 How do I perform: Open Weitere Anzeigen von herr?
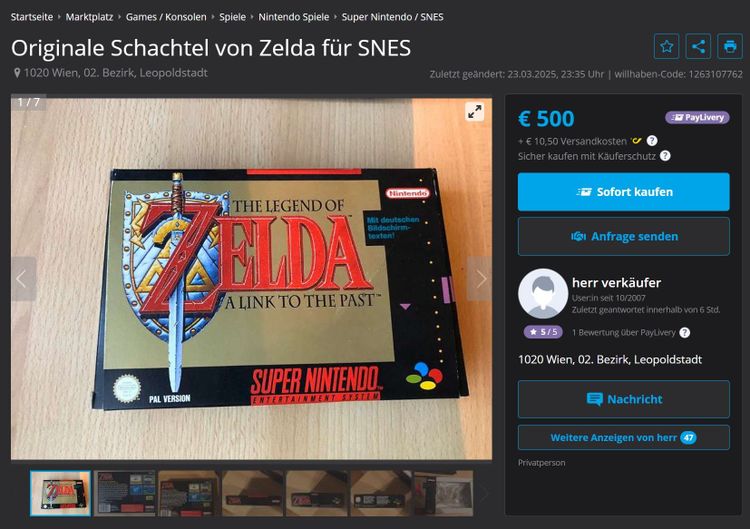pyautogui.click(x=624, y=437)
